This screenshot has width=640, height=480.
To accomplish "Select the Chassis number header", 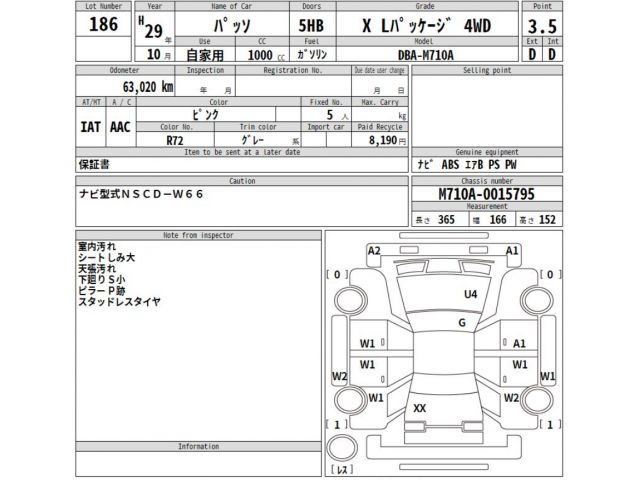I will pos(487,181).
